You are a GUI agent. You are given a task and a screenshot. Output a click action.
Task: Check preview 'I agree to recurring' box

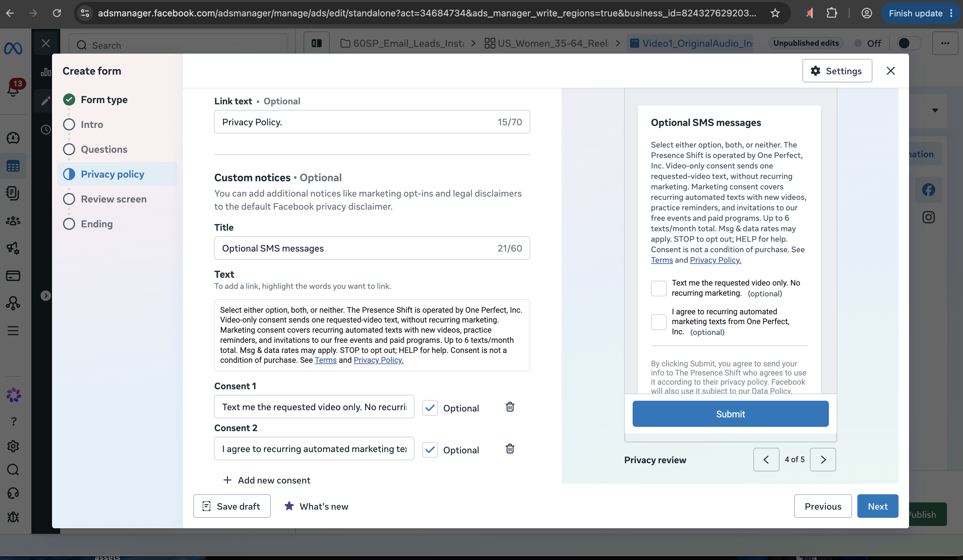[658, 322]
